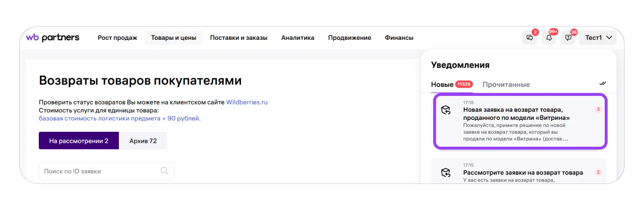This screenshot has height=210, width=644.
Task: Mark all notifications as read checkmark
Action: click(x=602, y=83)
